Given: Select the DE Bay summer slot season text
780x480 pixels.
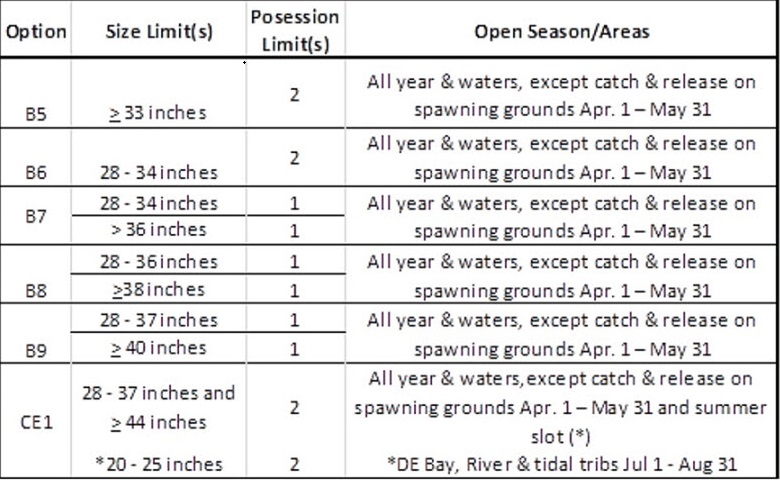Looking at the screenshot, I should click(x=561, y=464).
